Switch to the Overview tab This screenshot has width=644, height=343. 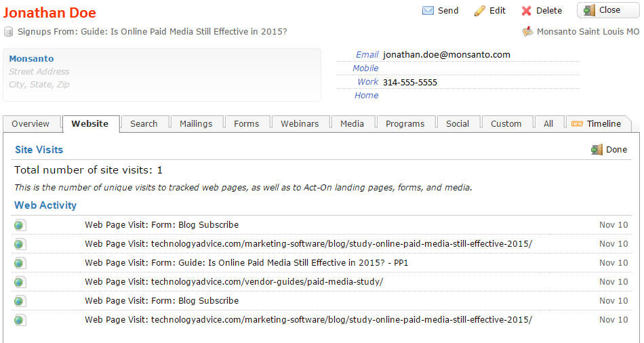(x=31, y=124)
